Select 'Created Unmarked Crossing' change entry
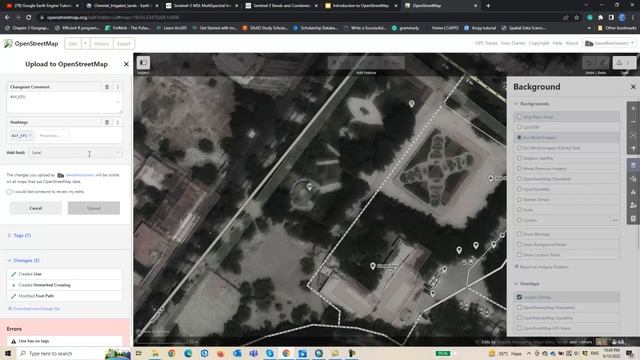This screenshot has width=640, height=360. [x=65, y=285]
